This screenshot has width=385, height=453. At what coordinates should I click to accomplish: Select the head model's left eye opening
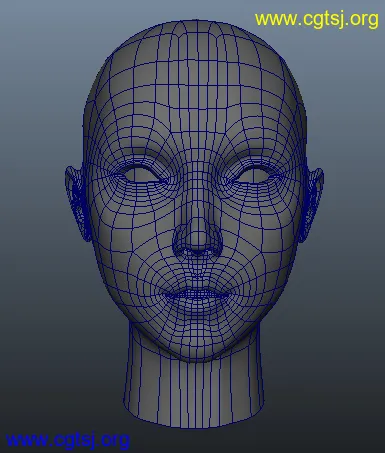142,175
